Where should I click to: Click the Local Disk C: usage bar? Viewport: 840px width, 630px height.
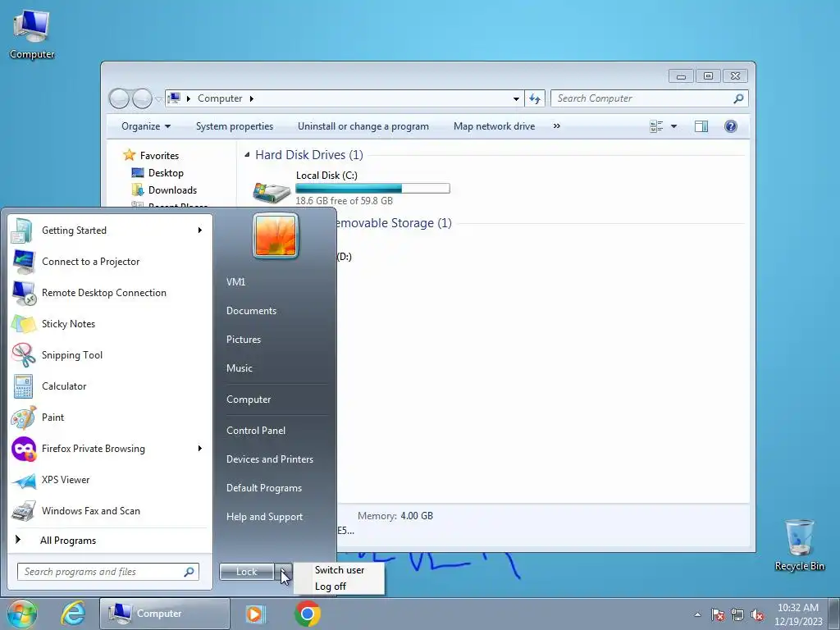pyautogui.click(x=372, y=188)
